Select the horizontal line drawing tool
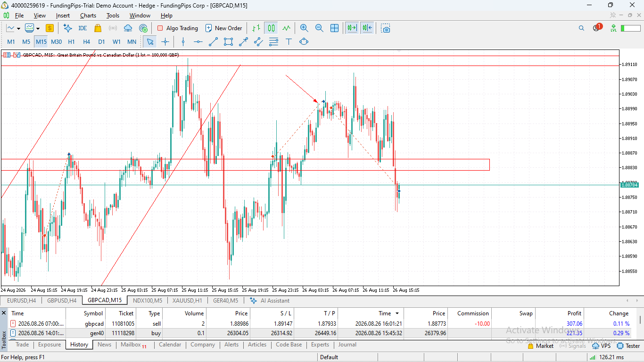The height and width of the screenshot is (362, 644). point(198,41)
